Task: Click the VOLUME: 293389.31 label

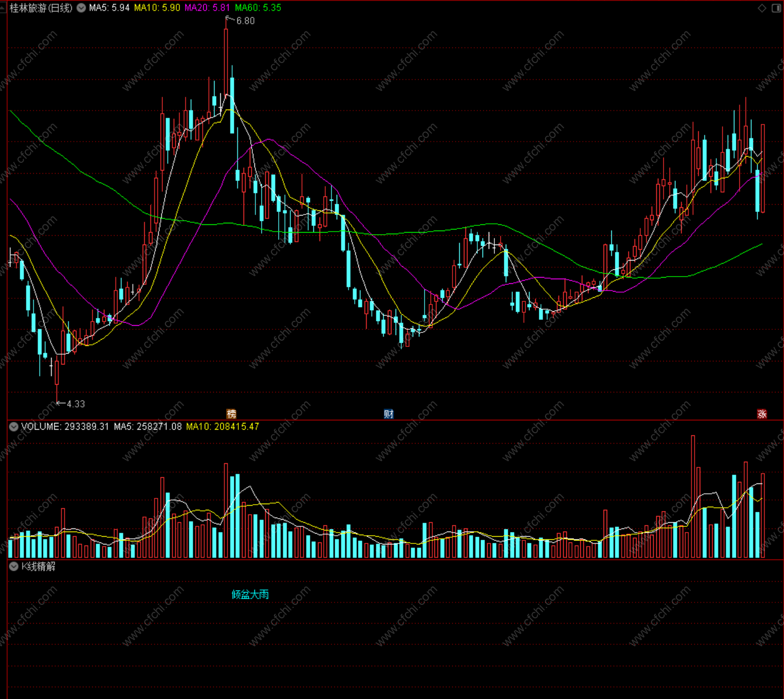Action: tap(65, 427)
